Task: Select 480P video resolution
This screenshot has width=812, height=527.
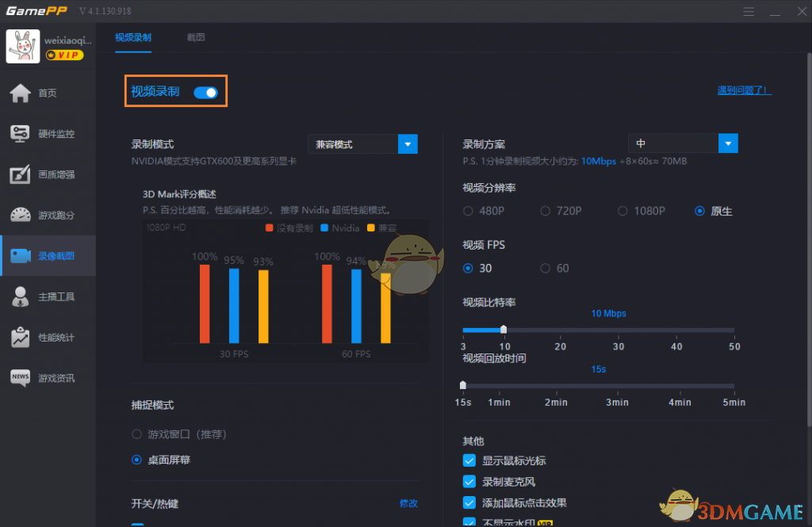Action: coord(468,211)
